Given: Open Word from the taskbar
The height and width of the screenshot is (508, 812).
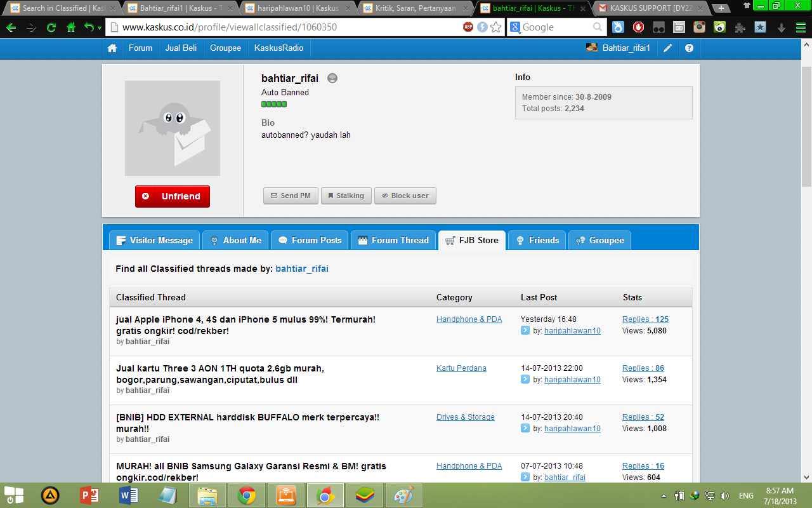Looking at the screenshot, I should (x=129, y=495).
